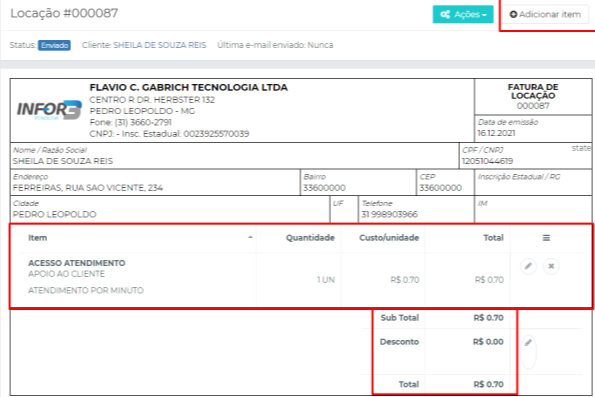Click the Adicionar item button
Screen dimensions: 595x397
[x=546, y=14]
